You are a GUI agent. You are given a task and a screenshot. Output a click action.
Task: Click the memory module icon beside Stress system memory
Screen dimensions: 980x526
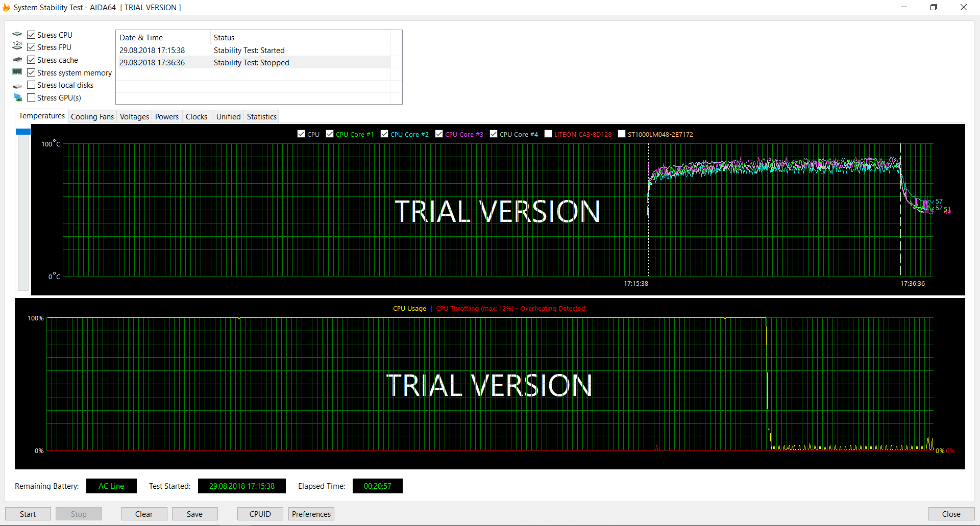pyautogui.click(x=17, y=72)
